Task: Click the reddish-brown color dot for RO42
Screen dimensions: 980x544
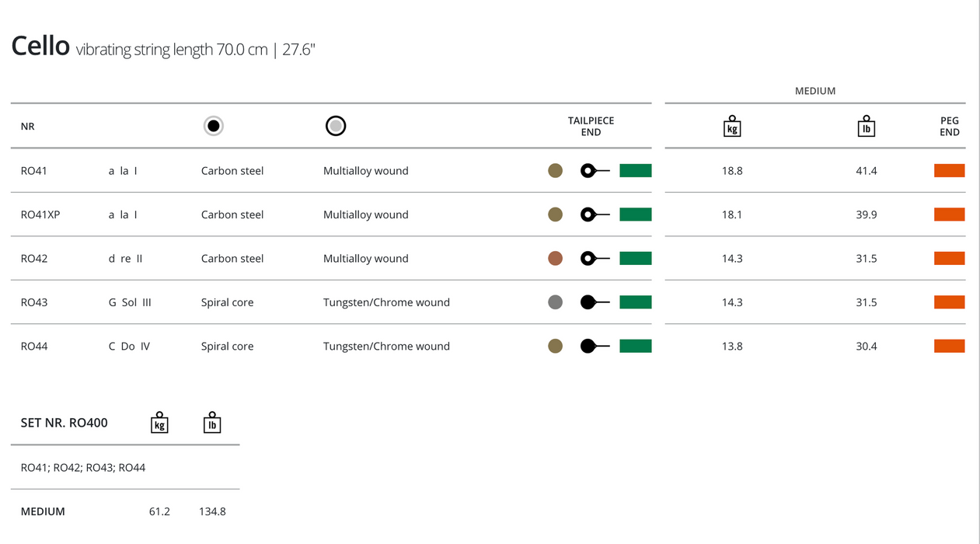Action: pos(555,259)
